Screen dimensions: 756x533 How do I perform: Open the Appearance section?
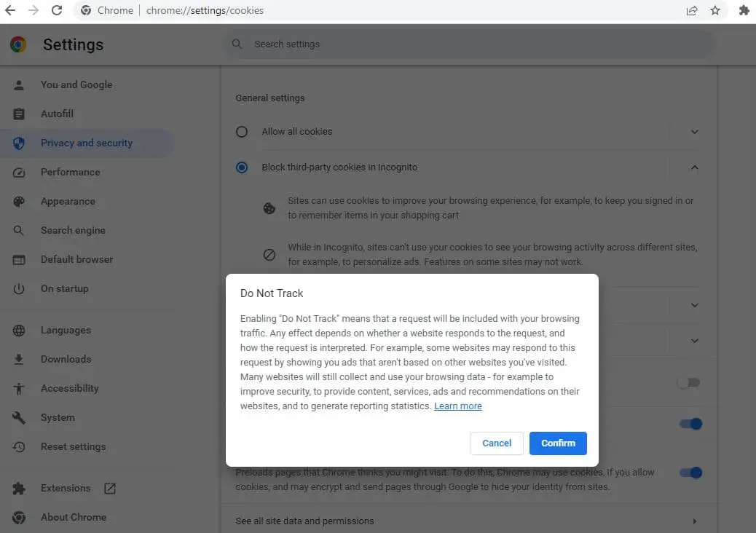coord(68,202)
